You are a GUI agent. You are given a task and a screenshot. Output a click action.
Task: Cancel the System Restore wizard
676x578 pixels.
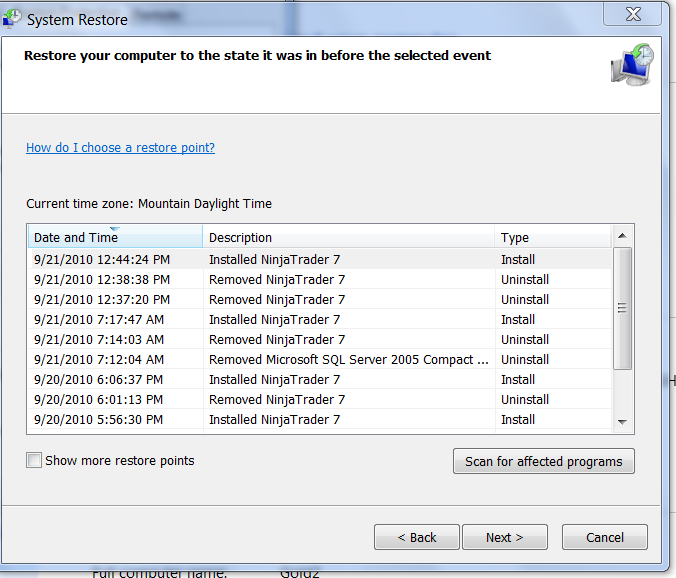point(604,537)
